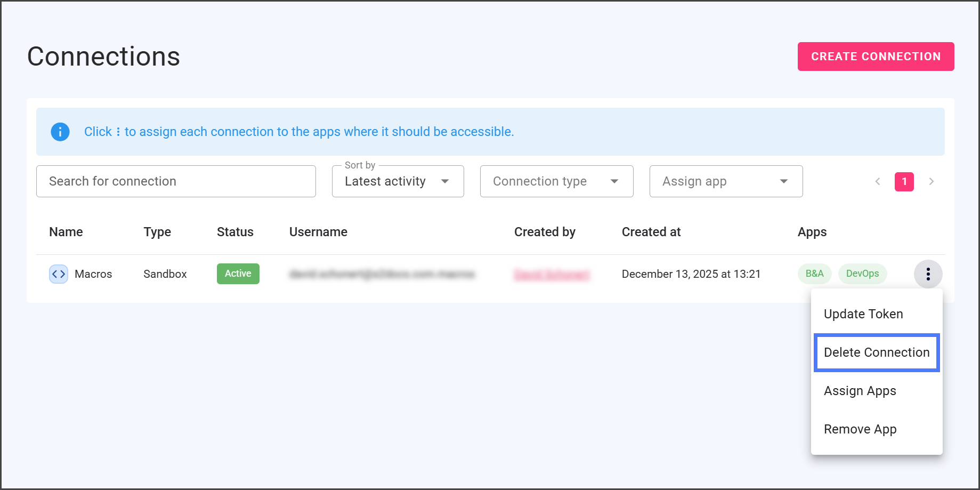Select Assign Apps menu entry
Viewport: 980px width, 490px height.
click(x=860, y=391)
